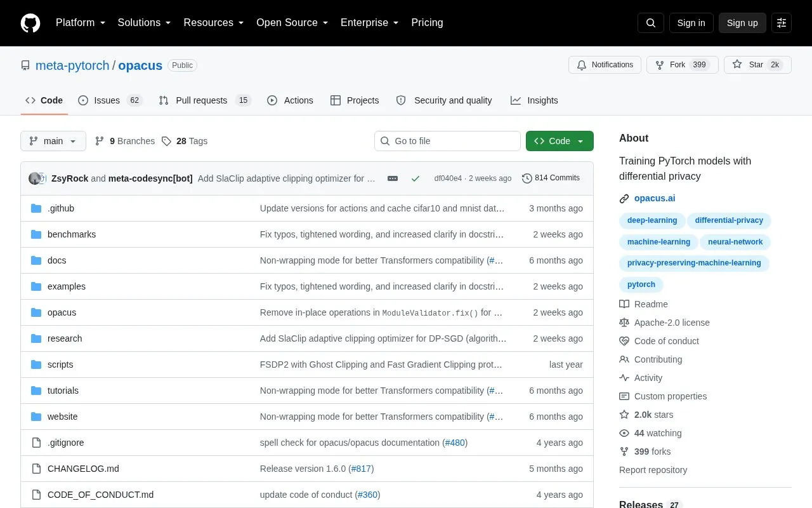812x508 pixels.
Task: Click the link icon beside opacus.ai
Action: pyautogui.click(x=624, y=199)
